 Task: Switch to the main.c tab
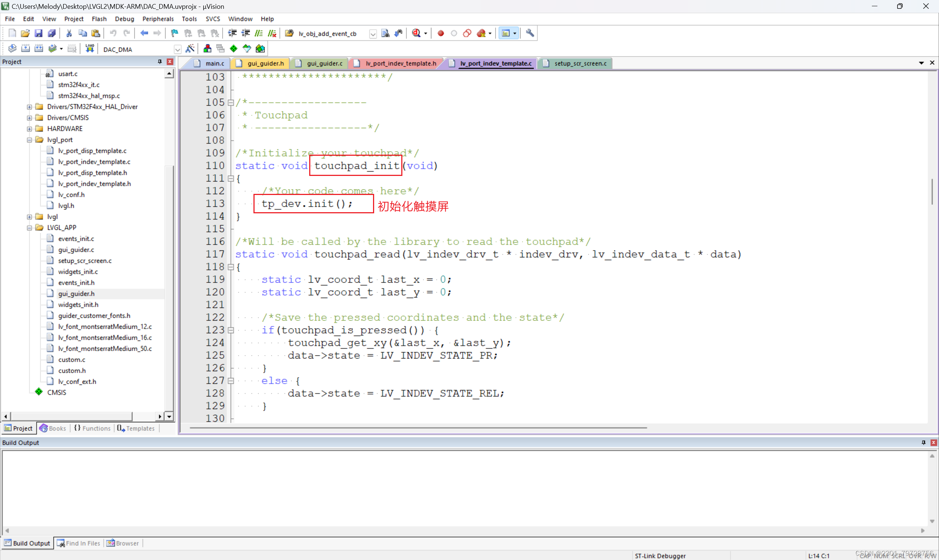pyautogui.click(x=215, y=63)
